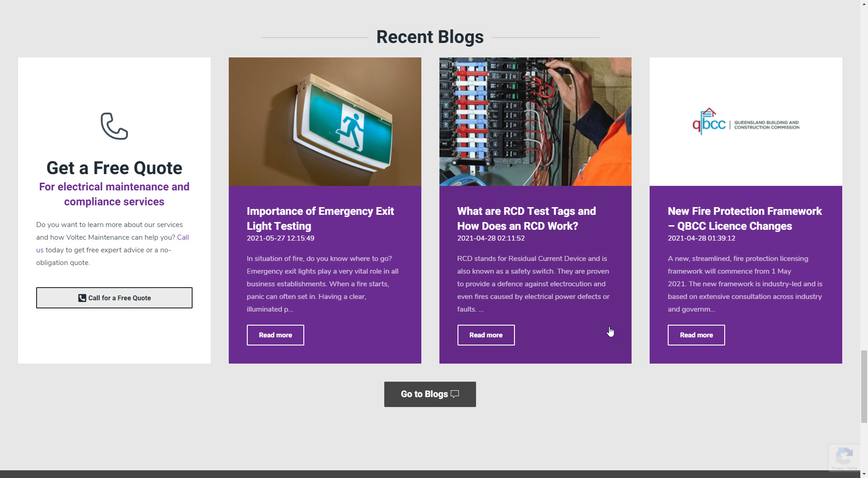Open 'What are RCD Test Tags' blog title
868x478 pixels.
click(526, 218)
